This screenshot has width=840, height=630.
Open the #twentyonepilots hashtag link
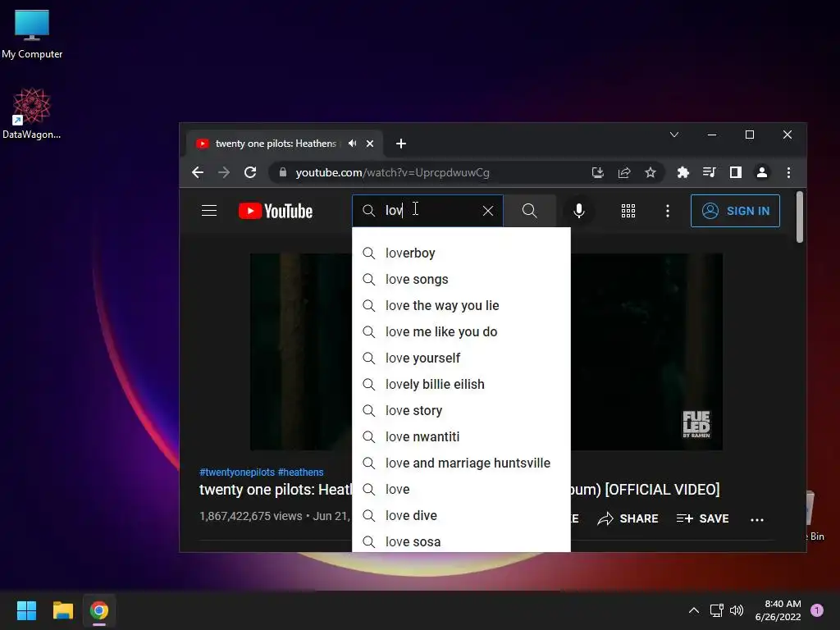pos(237,472)
